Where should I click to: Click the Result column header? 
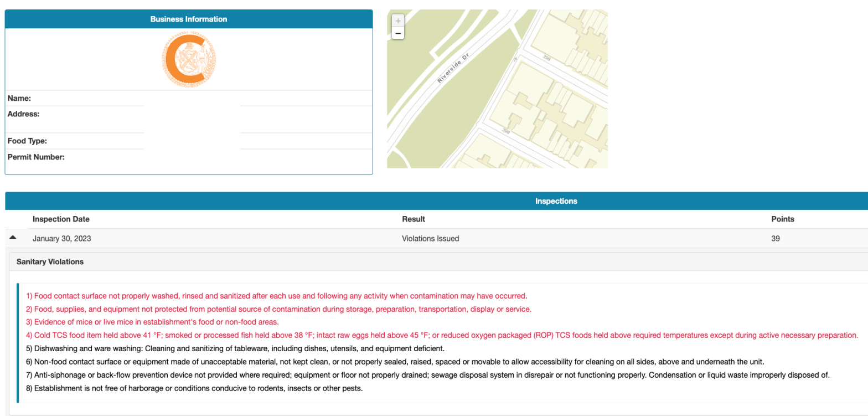click(x=413, y=219)
